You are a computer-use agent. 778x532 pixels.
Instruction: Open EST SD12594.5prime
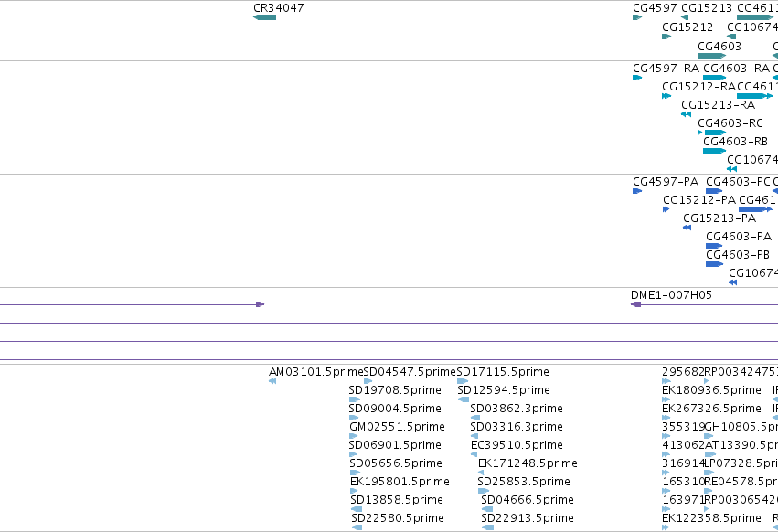coord(464,399)
